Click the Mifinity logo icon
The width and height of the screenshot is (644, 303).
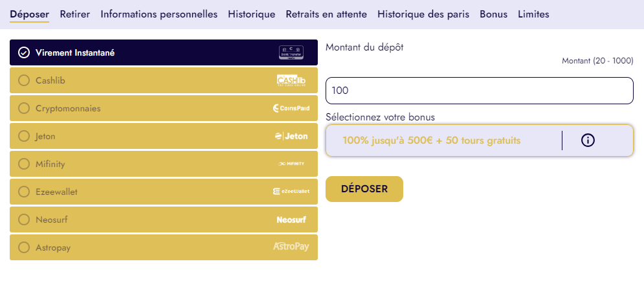pos(291,164)
